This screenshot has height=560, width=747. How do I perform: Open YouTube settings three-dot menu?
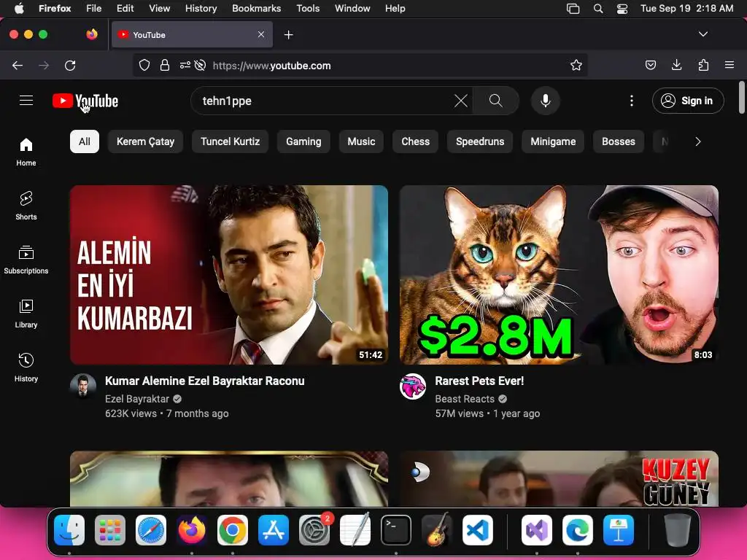coord(632,101)
